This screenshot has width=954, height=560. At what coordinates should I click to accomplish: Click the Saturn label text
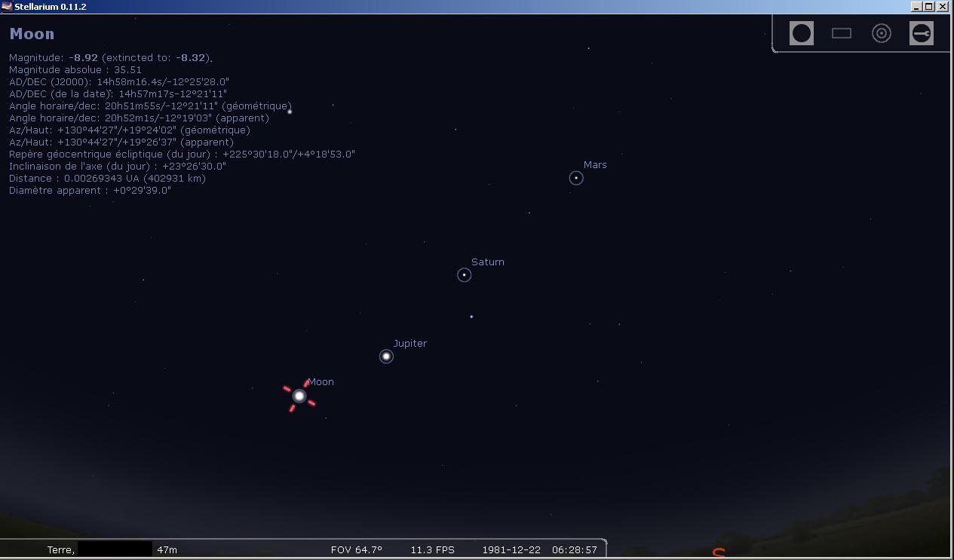click(x=488, y=262)
